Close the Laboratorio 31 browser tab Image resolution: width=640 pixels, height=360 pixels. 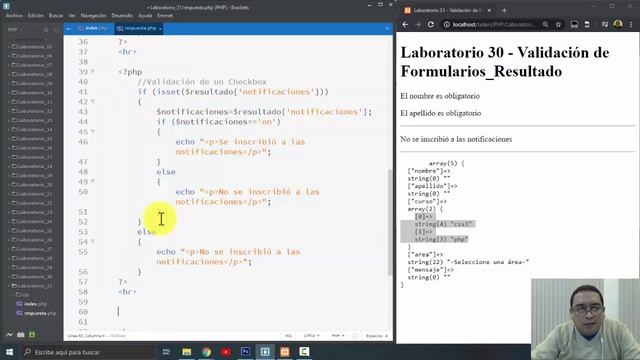(x=489, y=10)
